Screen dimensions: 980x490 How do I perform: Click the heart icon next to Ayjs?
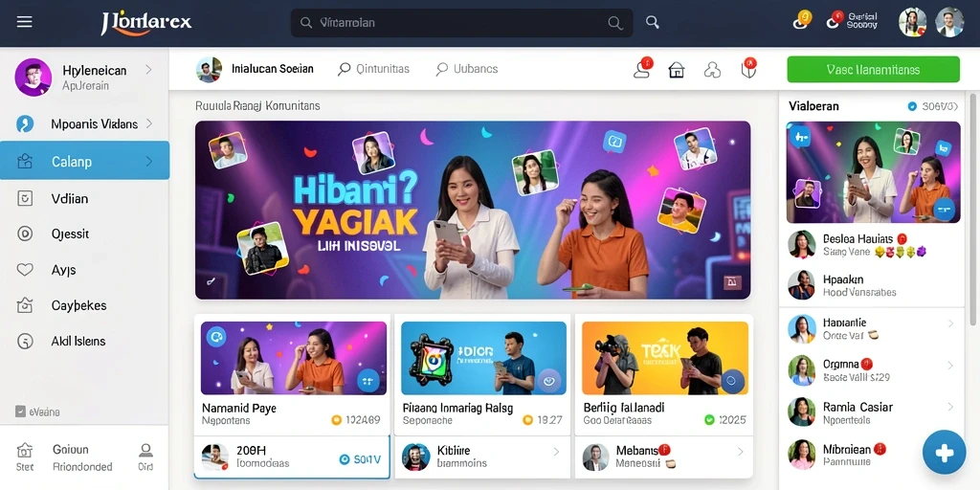click(x=24, y=270)
